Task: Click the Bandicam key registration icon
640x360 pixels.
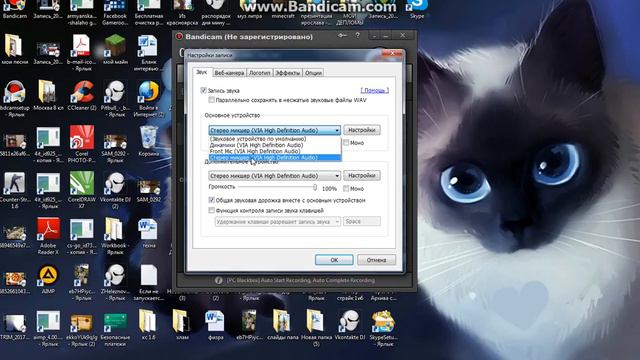Action: pos(342,36)
